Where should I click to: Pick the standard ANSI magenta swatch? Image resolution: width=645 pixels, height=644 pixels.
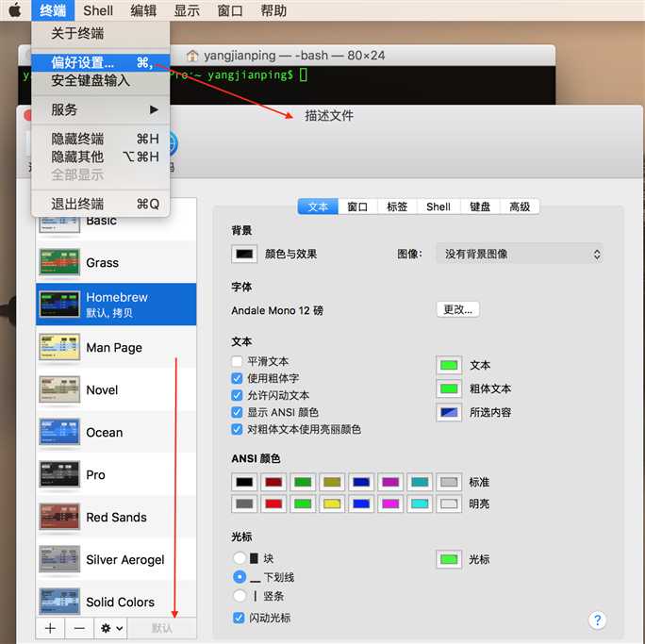pos(390,482)
